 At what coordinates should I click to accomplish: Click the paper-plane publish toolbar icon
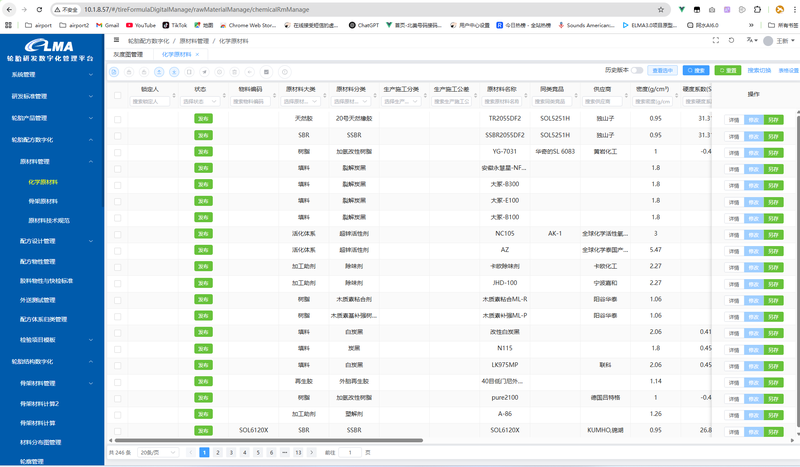pos(204,72)
